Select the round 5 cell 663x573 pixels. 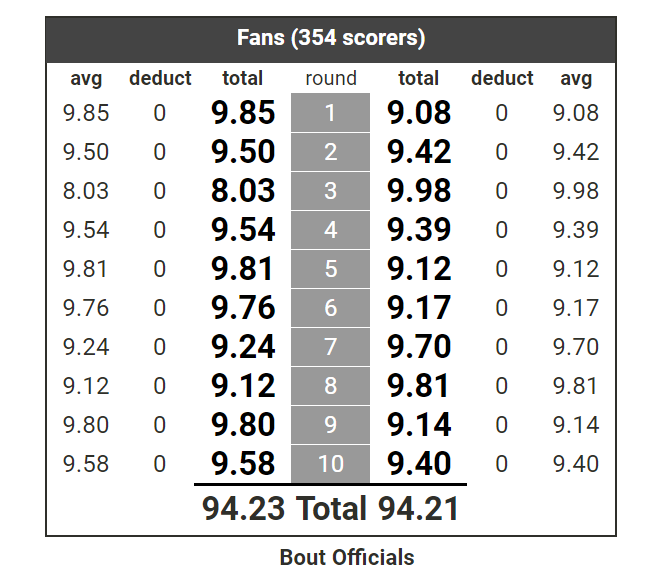click(330, 269)
